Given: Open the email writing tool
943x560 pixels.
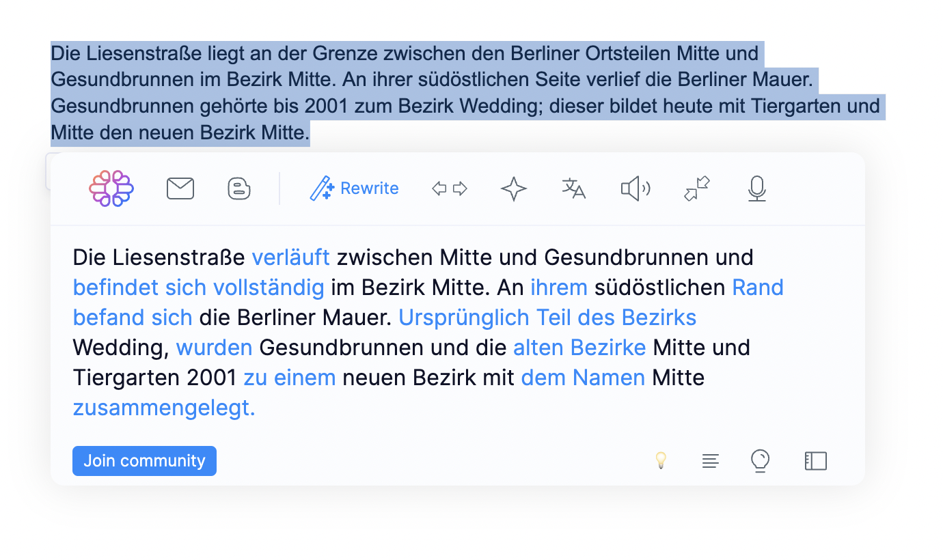Looking at the screenshot, I should pos(180,188).
